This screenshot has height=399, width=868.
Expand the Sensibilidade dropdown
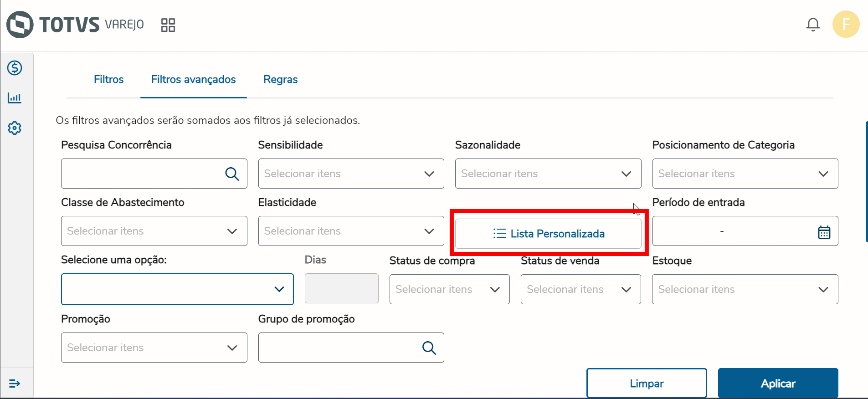[x=351, y=174]
